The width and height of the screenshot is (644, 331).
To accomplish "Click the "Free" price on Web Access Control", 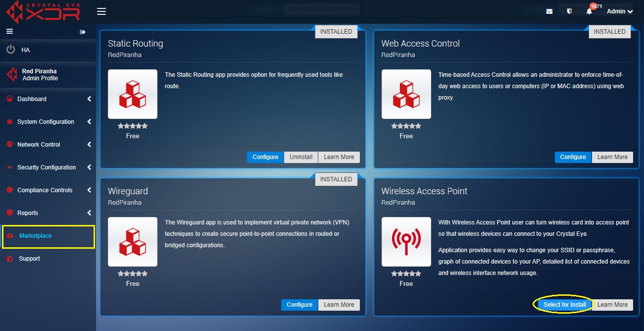I will click(x=406, y=136).
